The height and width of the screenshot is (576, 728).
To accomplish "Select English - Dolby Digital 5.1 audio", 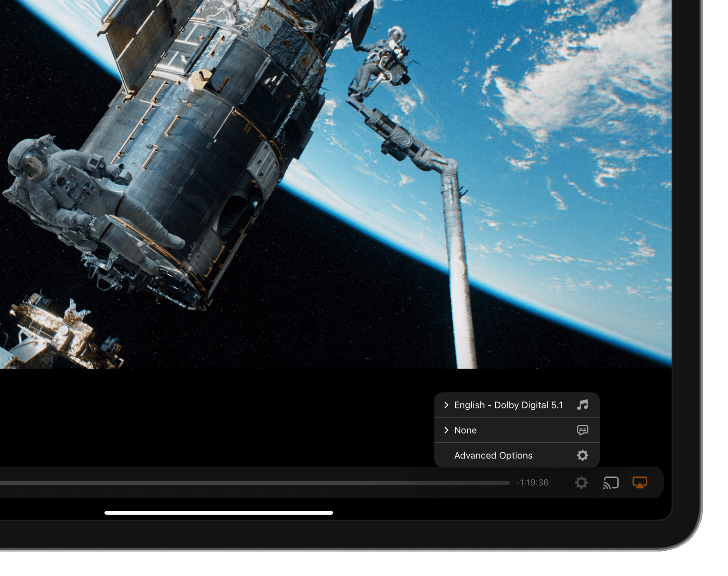I will 508,405.
